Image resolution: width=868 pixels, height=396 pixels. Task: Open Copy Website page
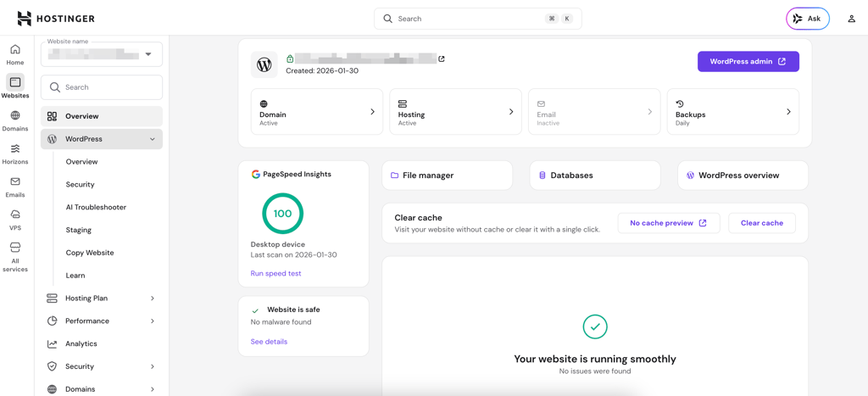click(90, 253)
